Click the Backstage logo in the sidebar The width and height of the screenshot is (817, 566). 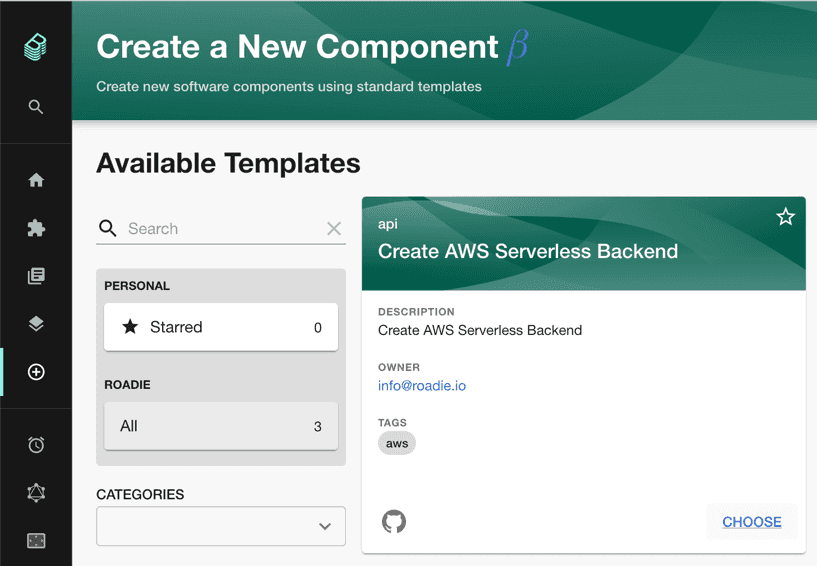click(35, 47)
